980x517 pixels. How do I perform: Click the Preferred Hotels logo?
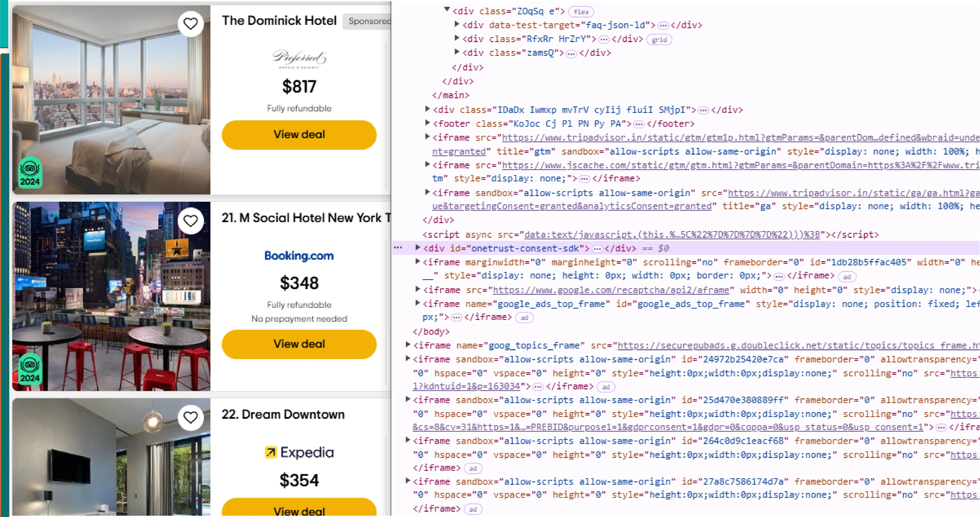pos(299,59)
